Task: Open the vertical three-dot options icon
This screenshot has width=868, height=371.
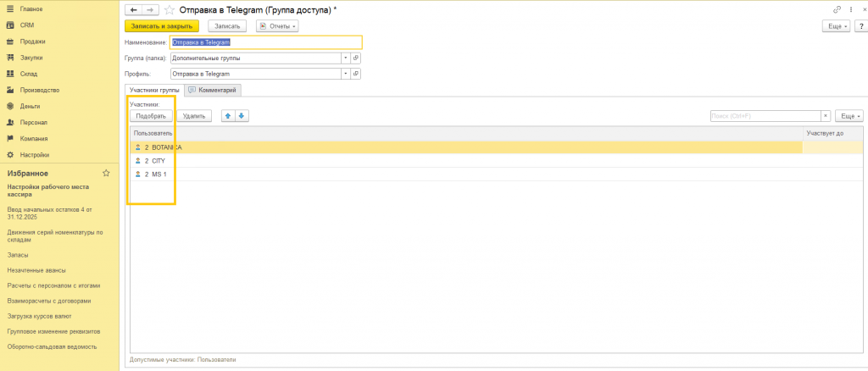Action: click(851, 10)
